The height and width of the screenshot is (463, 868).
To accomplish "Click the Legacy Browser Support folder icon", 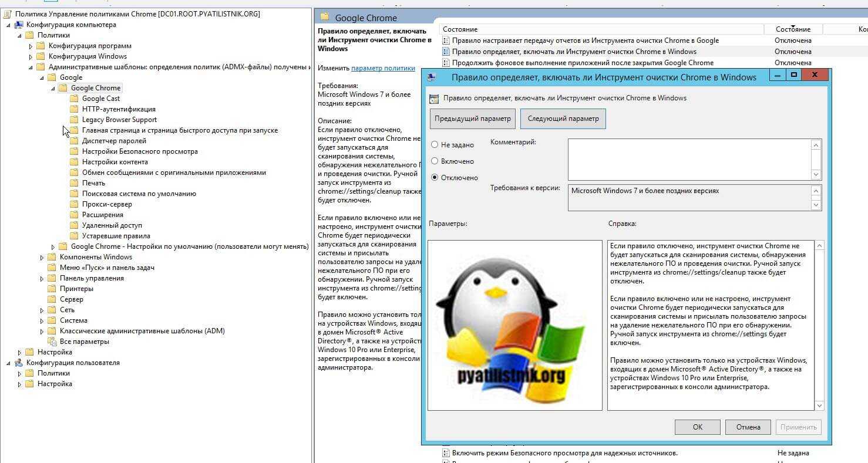I will click(x=74, y=120).
